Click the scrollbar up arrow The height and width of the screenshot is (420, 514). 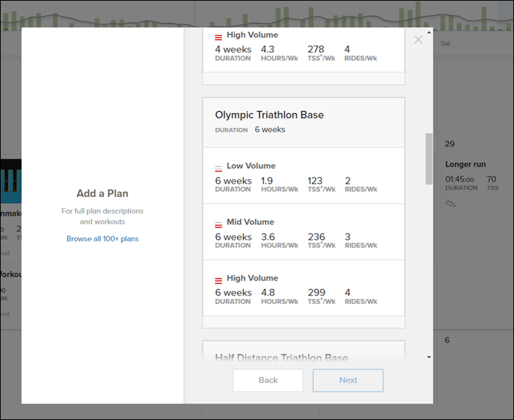click(429, 33)
